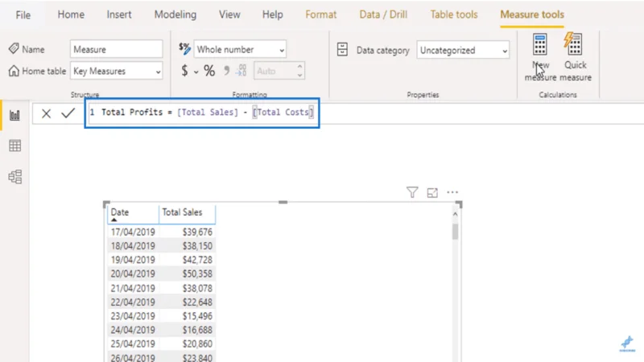Select the 24/04/2019 date cell
Image resolution: width=644 pixels, height=362 pixels.
[133, 330]
